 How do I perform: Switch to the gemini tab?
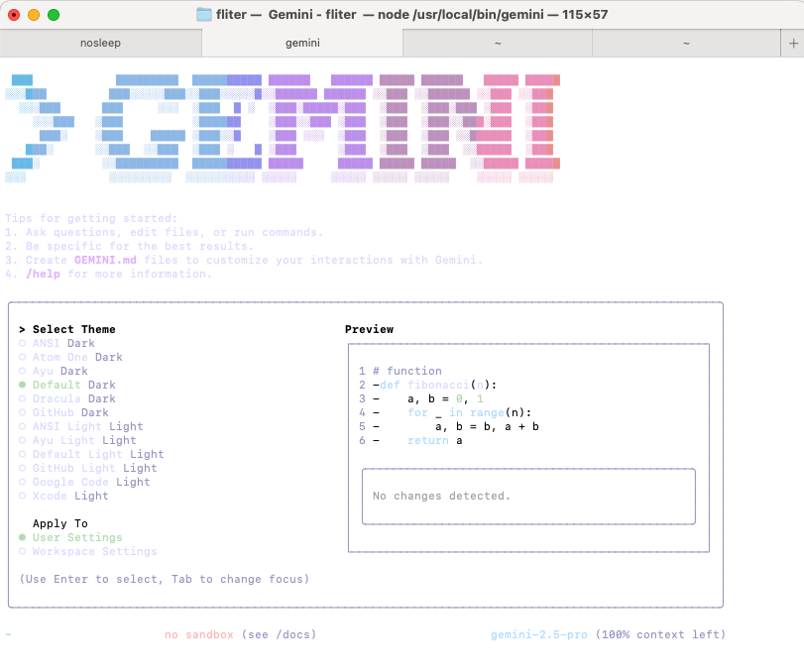[302, 44]
